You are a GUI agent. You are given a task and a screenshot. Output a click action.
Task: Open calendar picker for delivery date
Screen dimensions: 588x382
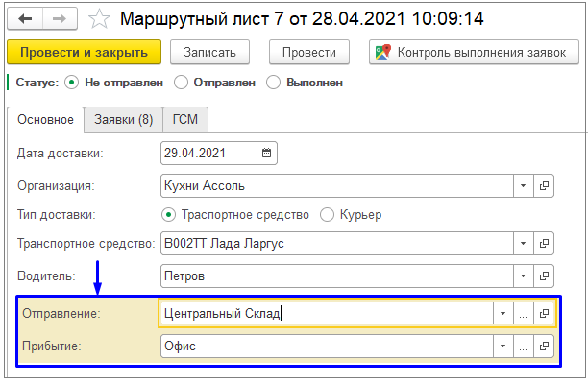[x=267, y=154]
